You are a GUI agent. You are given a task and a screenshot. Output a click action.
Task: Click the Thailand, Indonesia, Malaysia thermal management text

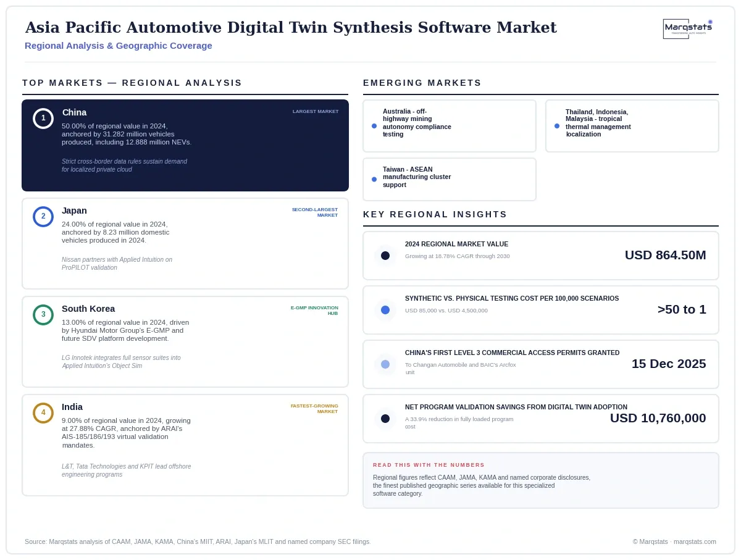click(598, 123)
